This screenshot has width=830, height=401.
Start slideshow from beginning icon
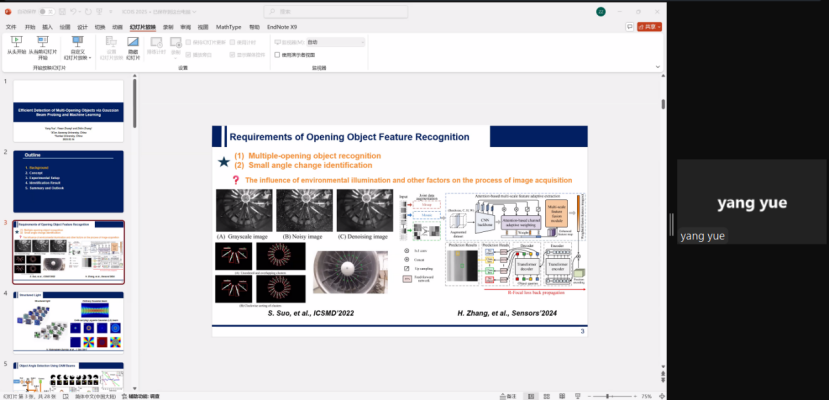tap(16, 41)
